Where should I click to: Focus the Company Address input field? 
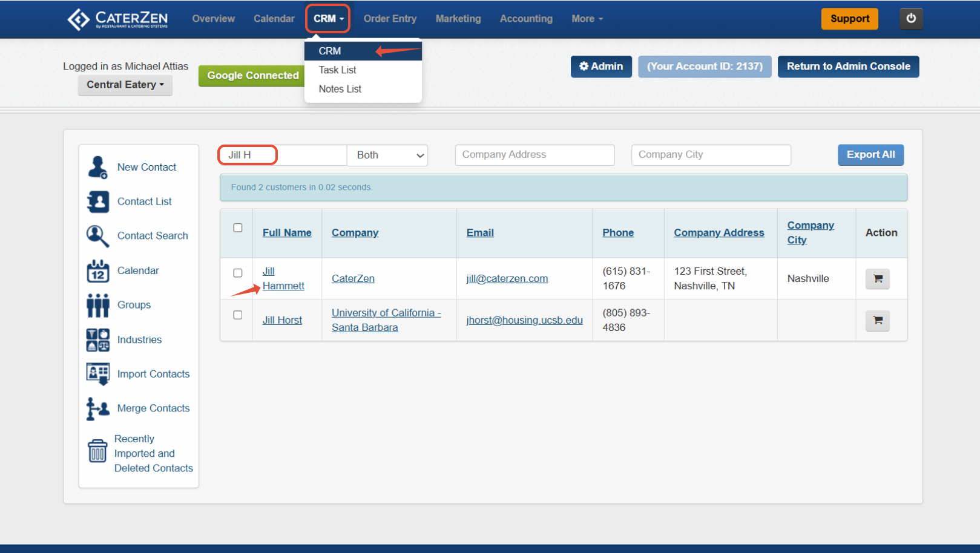tap(535, 155)
